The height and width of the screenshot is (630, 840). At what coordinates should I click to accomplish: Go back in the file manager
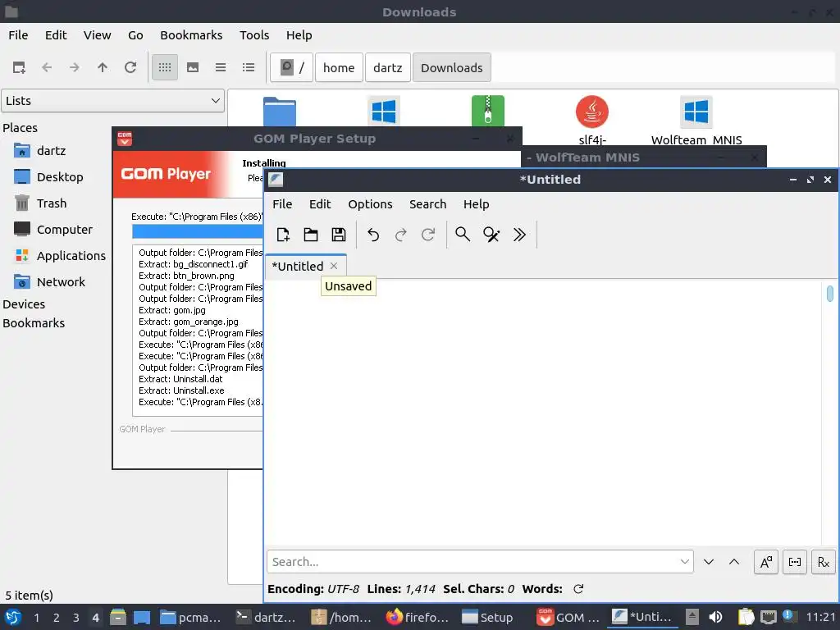[x=47, y=67]
